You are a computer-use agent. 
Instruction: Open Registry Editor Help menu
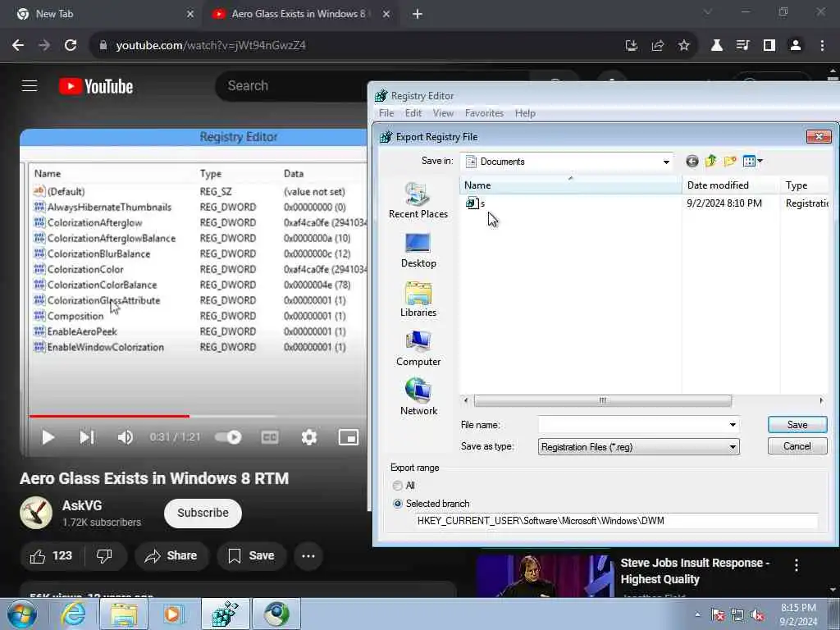tap(525, 113)
